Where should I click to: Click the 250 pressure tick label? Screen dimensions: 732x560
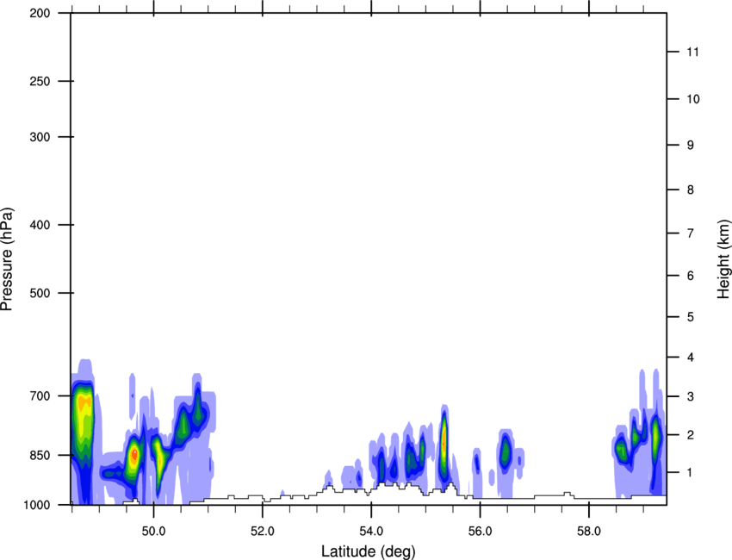coord(40,81)
